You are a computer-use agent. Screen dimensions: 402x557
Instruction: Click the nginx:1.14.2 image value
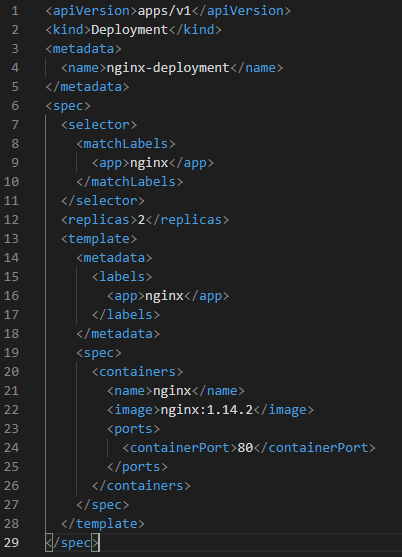click(207, 410)
